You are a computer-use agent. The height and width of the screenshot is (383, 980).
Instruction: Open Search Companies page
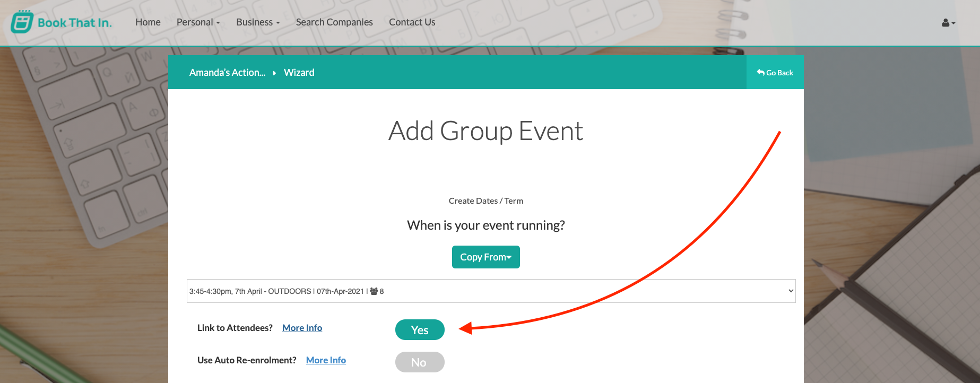click(334, 22)
